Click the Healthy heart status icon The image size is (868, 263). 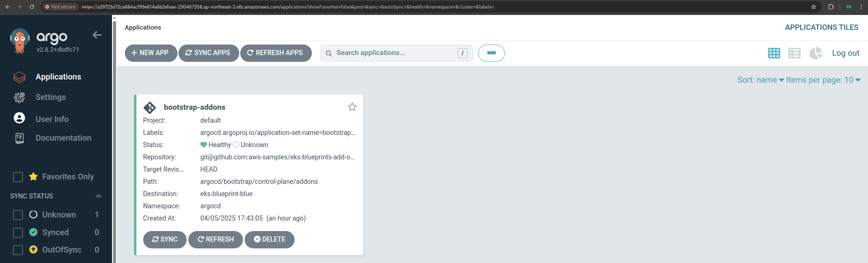204,145
